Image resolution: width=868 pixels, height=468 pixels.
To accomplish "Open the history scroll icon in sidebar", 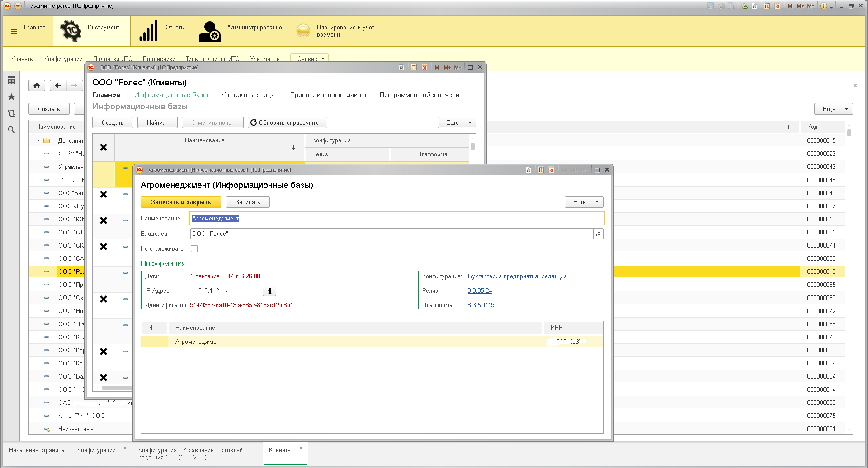I will [x=12, y=113].
